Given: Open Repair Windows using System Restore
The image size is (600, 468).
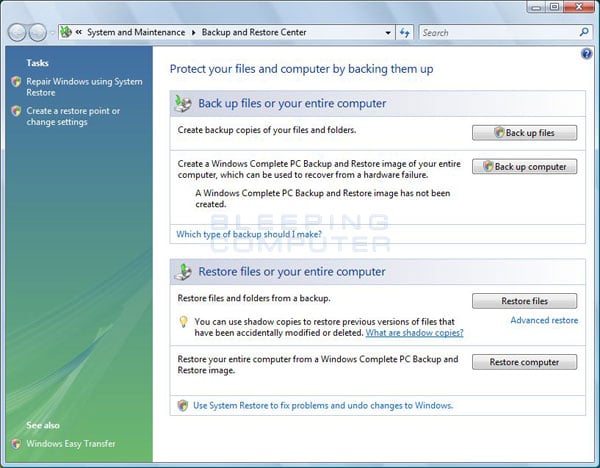Looking at the screenshot, I should coord(84,87).
